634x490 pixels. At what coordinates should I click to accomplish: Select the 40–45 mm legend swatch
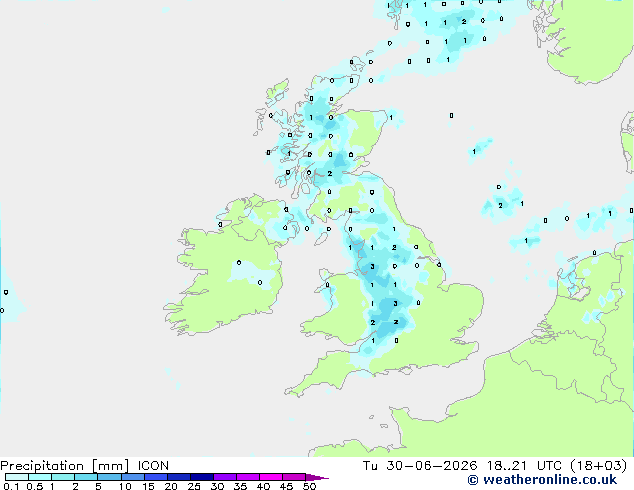271,477
